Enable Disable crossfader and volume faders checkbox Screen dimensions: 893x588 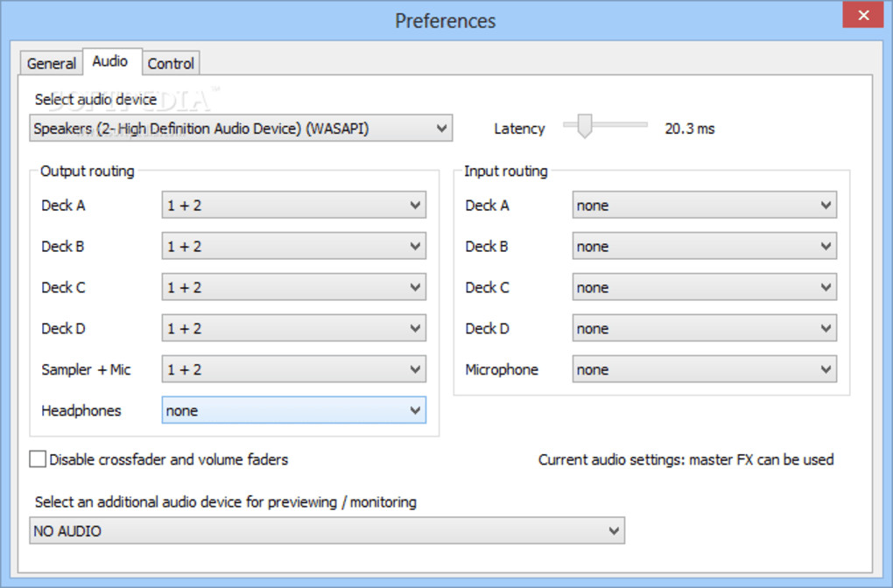[x=38, y=459]
